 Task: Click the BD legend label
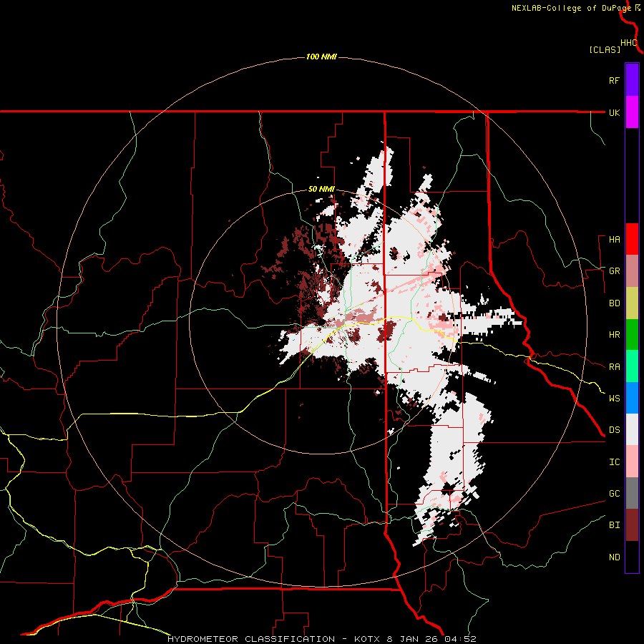(x=614, y=303)
